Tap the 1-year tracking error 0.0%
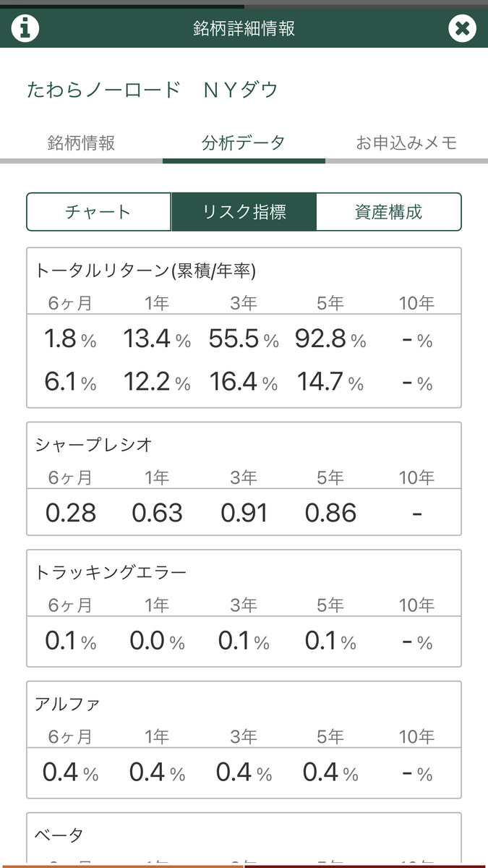488x868 pixels. [158, 641]
